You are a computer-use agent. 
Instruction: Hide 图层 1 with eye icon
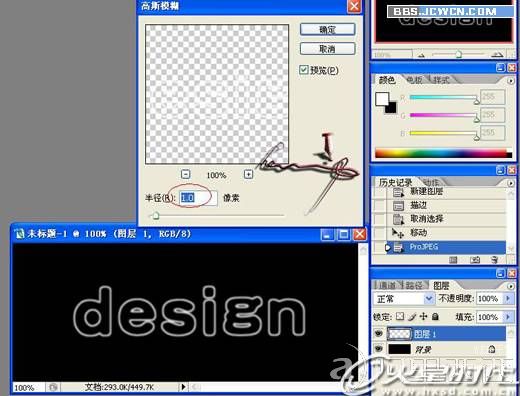click(378, 333)
